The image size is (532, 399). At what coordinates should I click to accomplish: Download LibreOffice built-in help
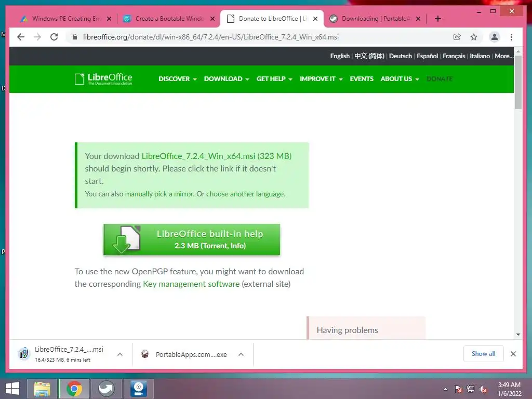click(192, 240)
